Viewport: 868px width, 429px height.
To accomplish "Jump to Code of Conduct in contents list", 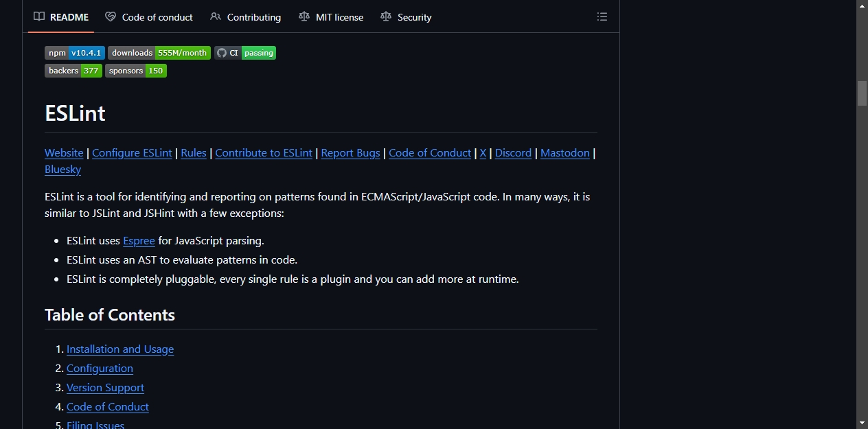I will pyautogui.click(x=108, y=407).
